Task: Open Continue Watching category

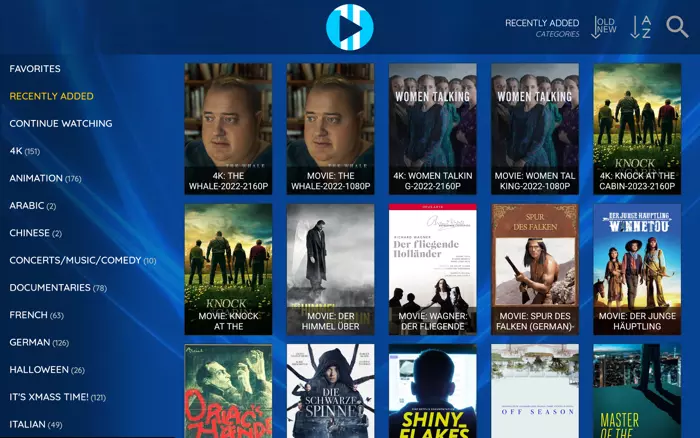Action: [61, 123]
